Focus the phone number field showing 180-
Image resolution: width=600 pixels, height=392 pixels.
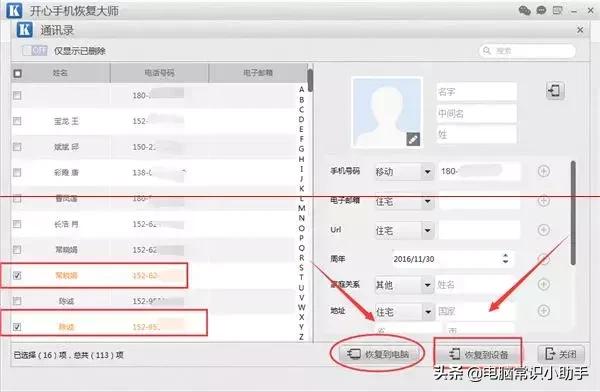pyautogui.click(x=479, y=171)
